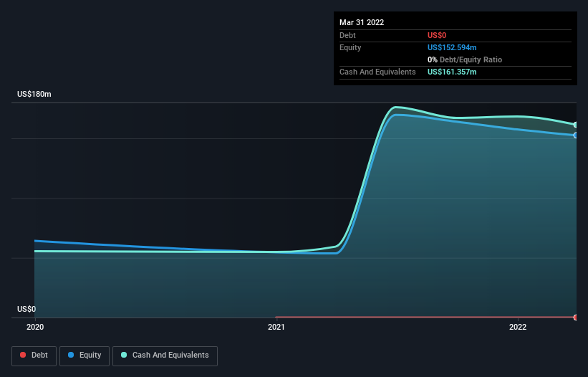Viewport: 588px width, 377px height.
Task: Select the 2022 x-axis label
Action: click(x=518, y=327)
